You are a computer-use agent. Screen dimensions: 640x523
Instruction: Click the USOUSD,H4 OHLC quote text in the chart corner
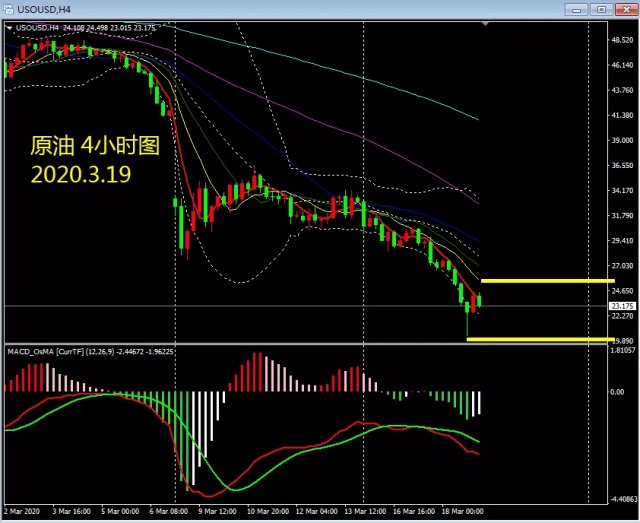coord(86,28)
